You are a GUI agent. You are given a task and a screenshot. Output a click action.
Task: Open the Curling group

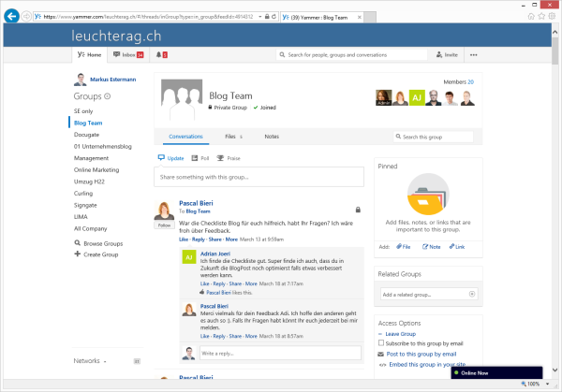pyautogui.click(x=83, y=194)
